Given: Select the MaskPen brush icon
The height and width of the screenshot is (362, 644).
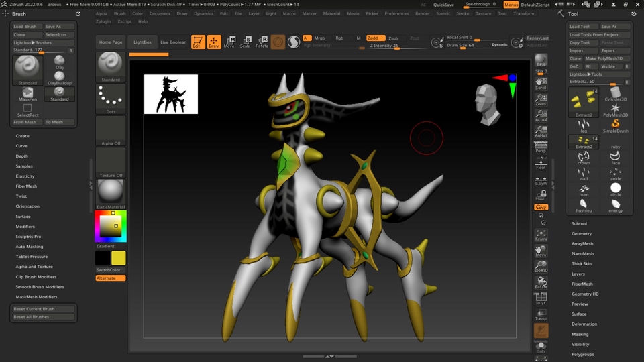Looking at the screenshot, I should point(28,95).
